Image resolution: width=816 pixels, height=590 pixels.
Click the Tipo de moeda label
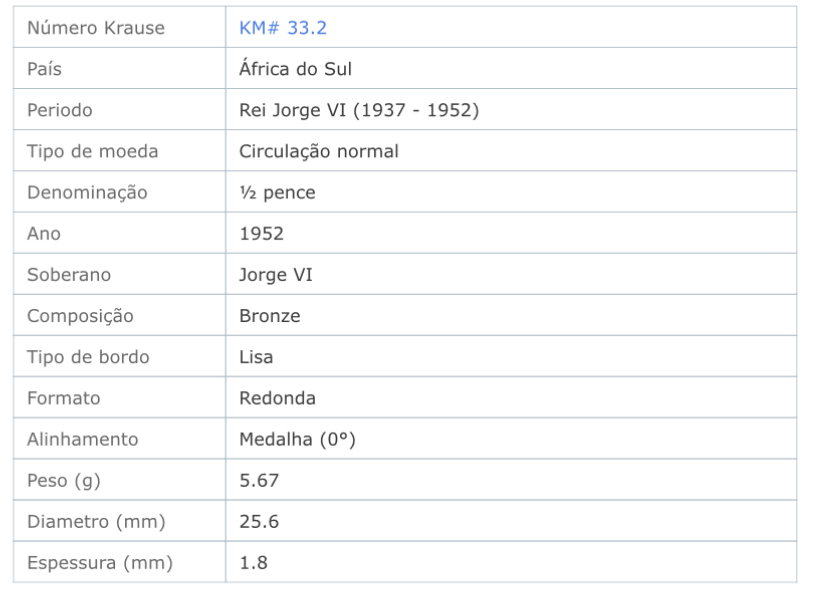[x=93, y=151]
